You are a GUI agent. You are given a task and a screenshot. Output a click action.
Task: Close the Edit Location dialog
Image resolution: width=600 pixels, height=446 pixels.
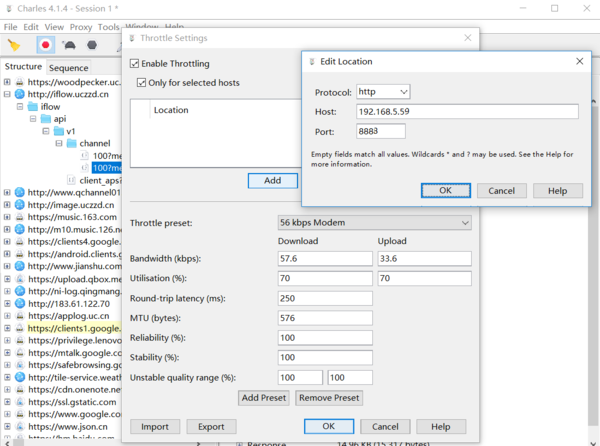tap(579, 61)
